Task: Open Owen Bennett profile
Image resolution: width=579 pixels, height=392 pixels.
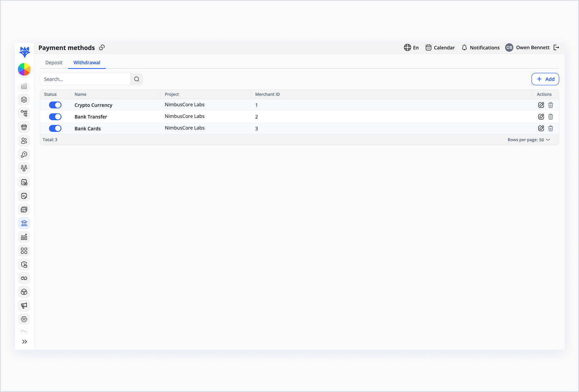Action: 527,47
